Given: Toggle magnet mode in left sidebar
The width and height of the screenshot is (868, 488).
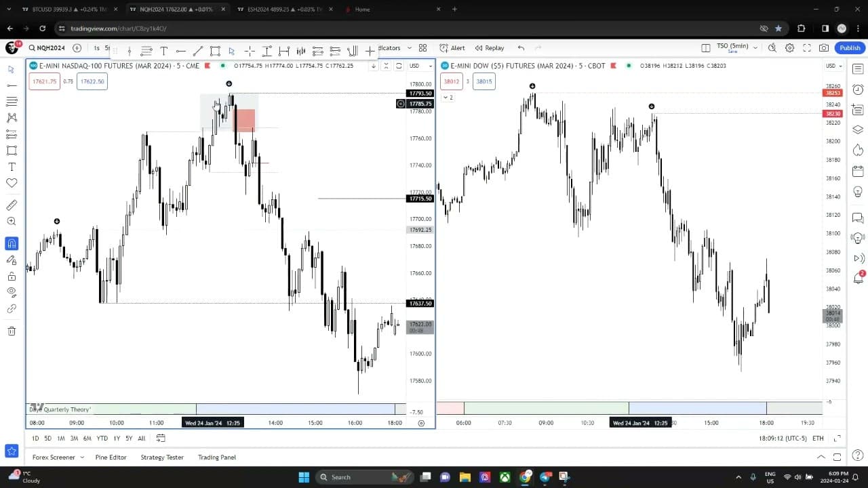Looking at the screenshot, I should (x=12, y=243).
